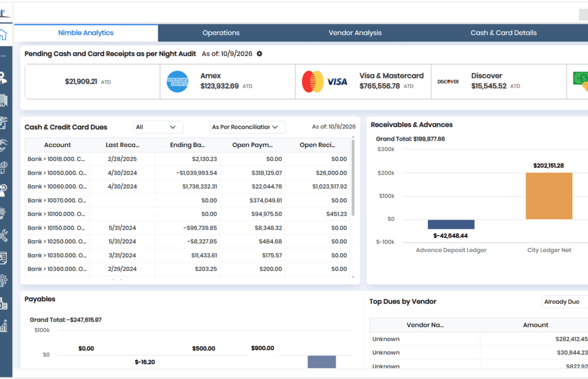The width and height of the screenshot is (588, 379).
Task: Sort by the Ending Ba... column header
Action: coord(187,145)
